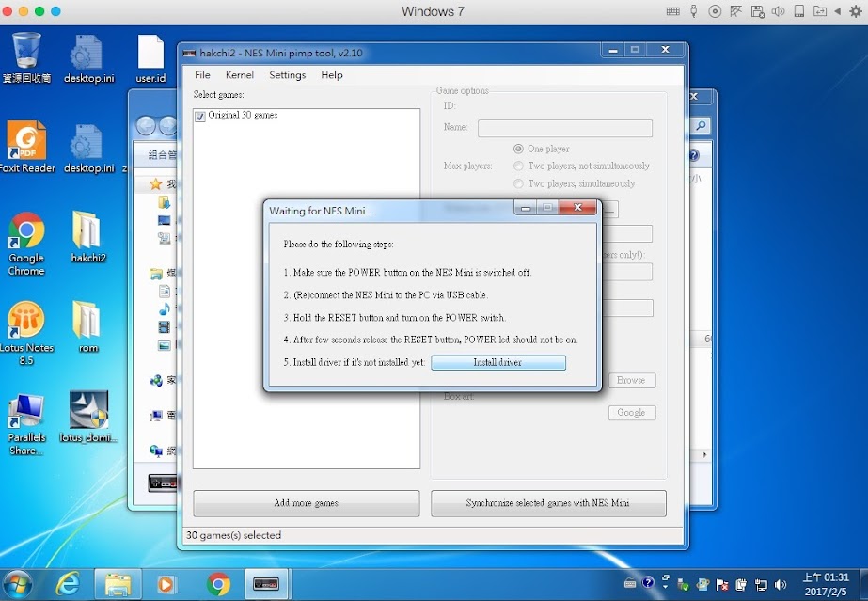The width and height of the screenshot is (868, 601).
Task: Launch Internet Explorer from taskbar
Action: pos(68,584)
